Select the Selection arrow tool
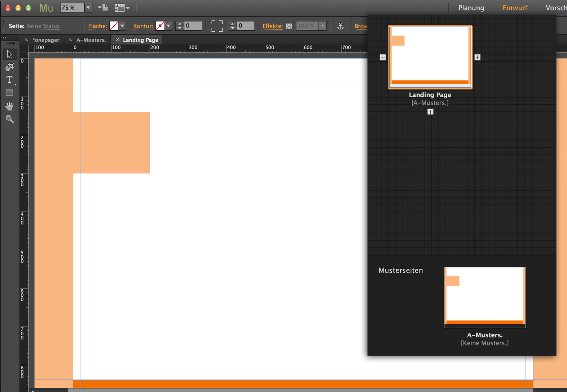 click(10, 54)
